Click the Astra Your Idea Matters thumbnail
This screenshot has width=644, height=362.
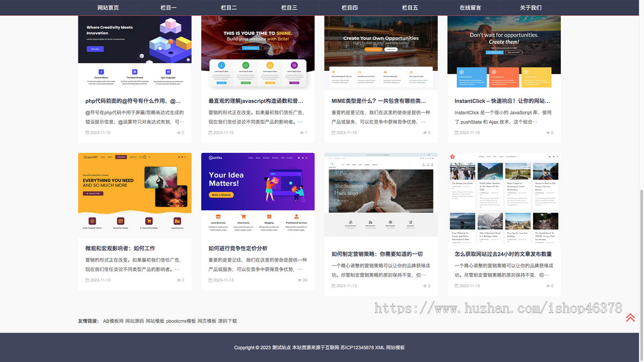(258, 195)
